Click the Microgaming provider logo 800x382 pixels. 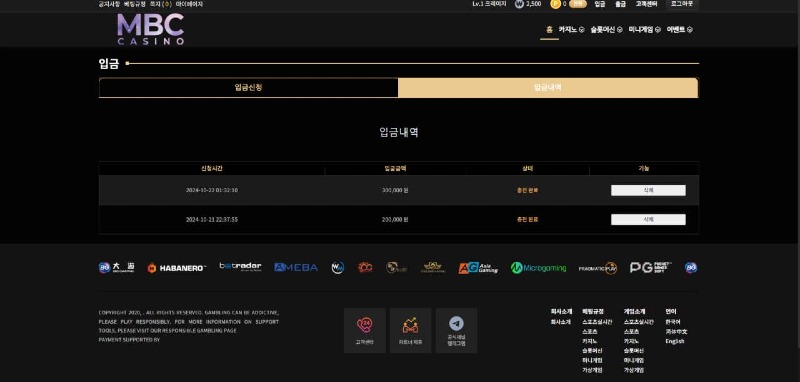point(538,268)
